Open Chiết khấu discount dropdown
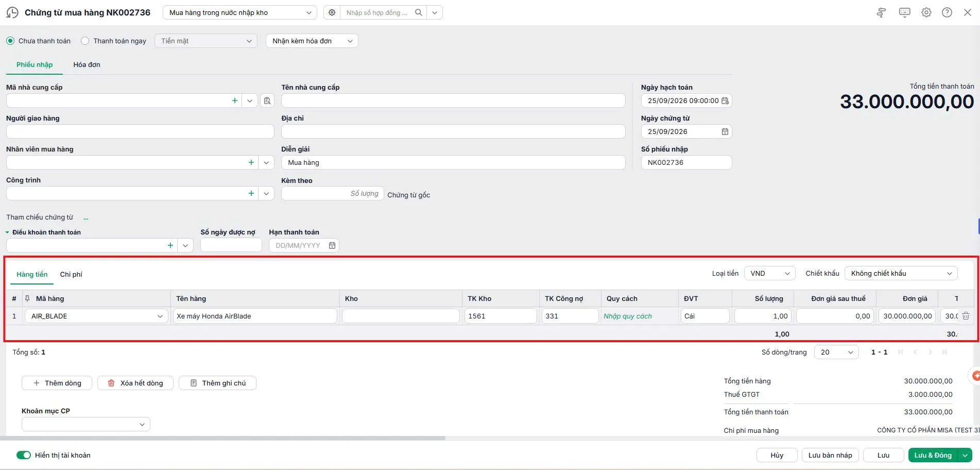 click(x=901, y=273)
